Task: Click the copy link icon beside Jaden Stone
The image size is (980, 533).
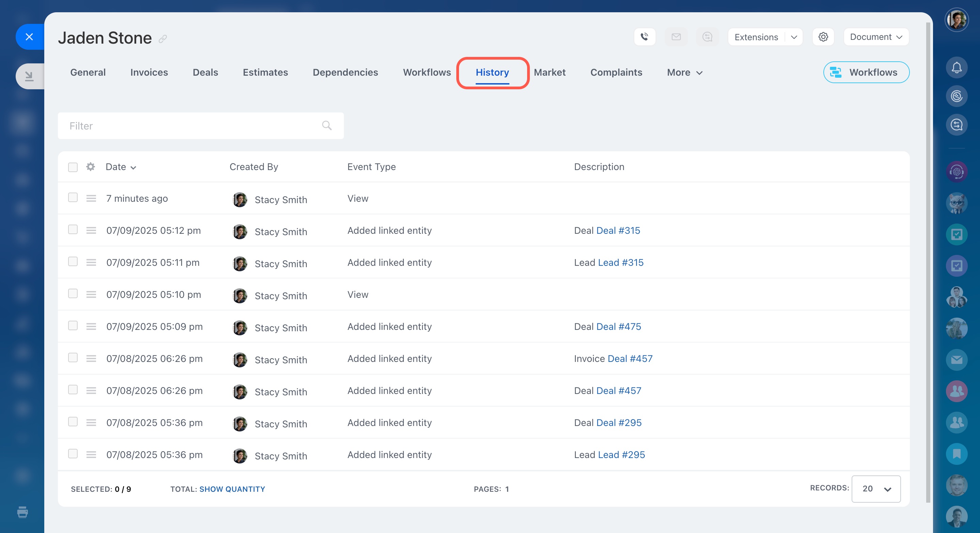Action: tap(163, 39)
